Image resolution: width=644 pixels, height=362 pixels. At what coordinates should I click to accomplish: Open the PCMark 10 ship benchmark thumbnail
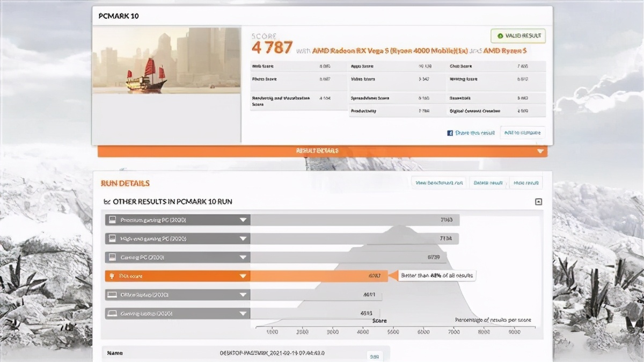pos(166,60)
